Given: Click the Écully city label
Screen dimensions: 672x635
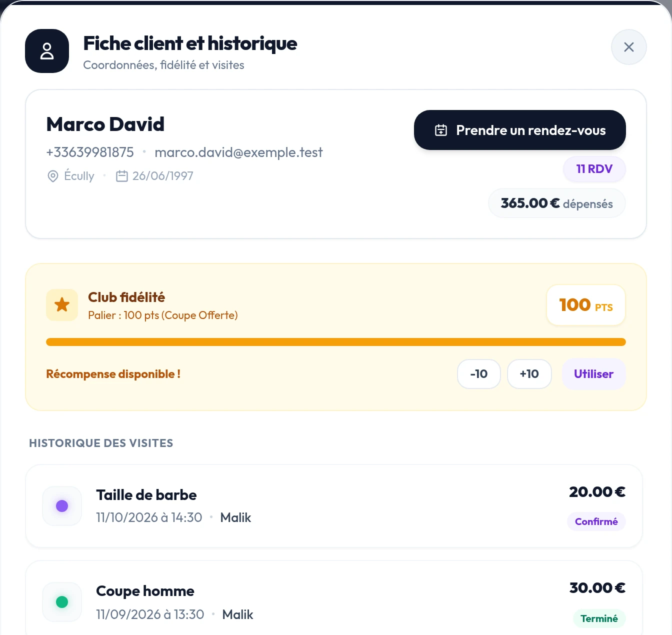Looking at the screenshot, I should [79, 176].
